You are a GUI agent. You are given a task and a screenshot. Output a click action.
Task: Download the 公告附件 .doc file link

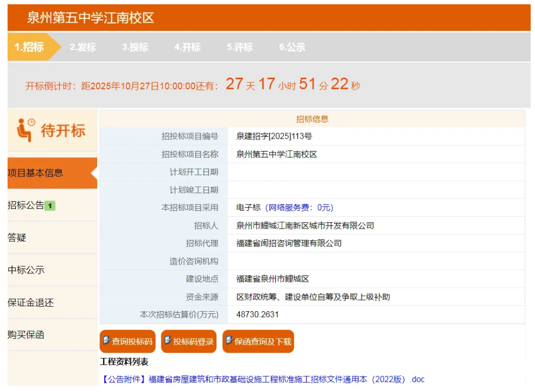[262, 379]
